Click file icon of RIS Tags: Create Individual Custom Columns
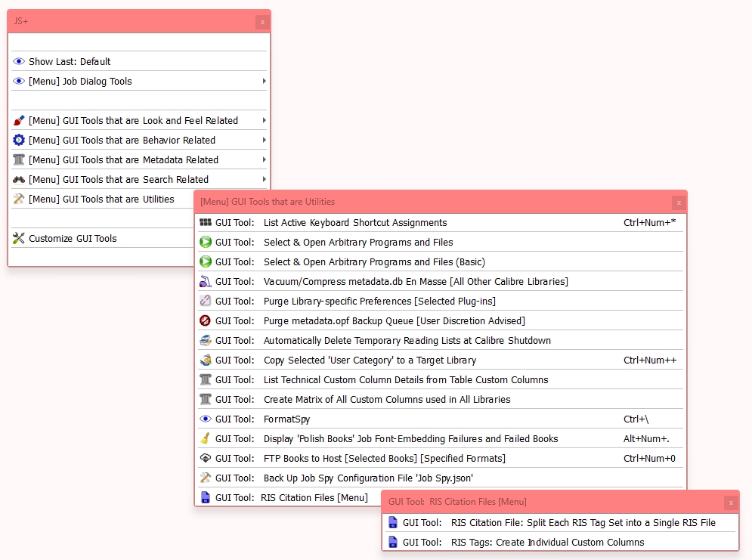 393,543
